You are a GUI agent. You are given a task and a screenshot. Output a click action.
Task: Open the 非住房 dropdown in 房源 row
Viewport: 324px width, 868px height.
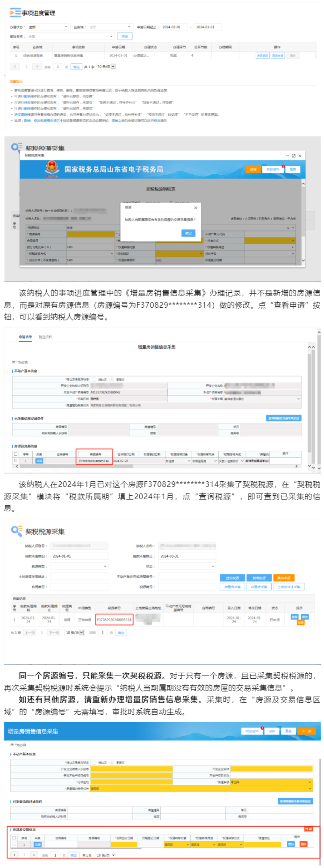click(178, 461)
